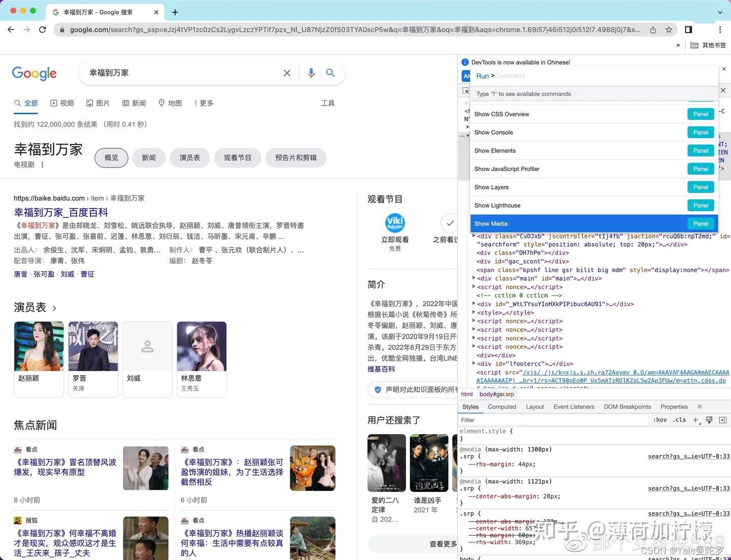Viewport: 731px width, 560px height.
Task: Select the Show CSS Overview command
Action: [594, 114]
